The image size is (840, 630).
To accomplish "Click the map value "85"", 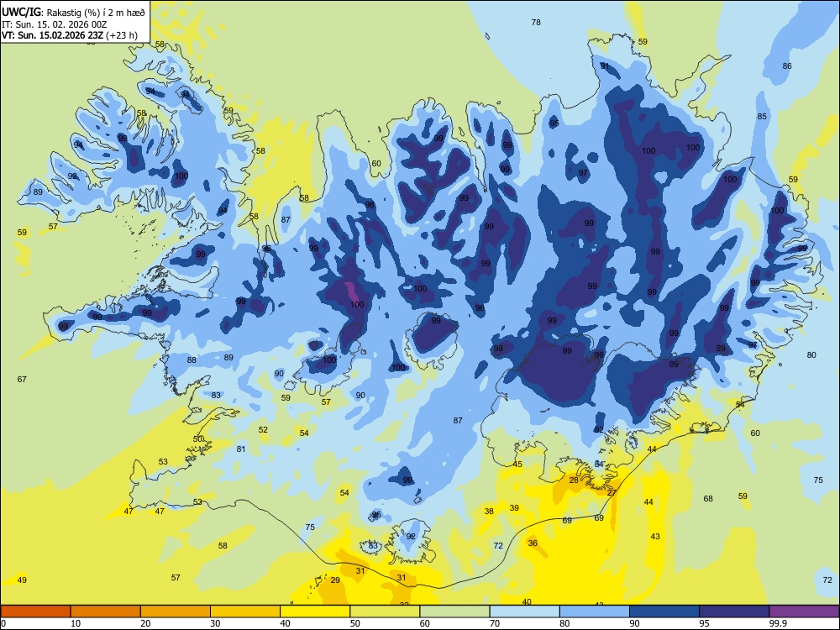I will click(x=762, y=117).
